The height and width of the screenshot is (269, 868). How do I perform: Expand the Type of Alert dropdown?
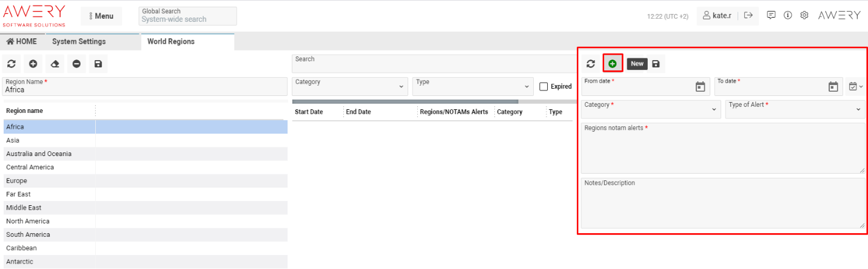click(x=795, y=109)
